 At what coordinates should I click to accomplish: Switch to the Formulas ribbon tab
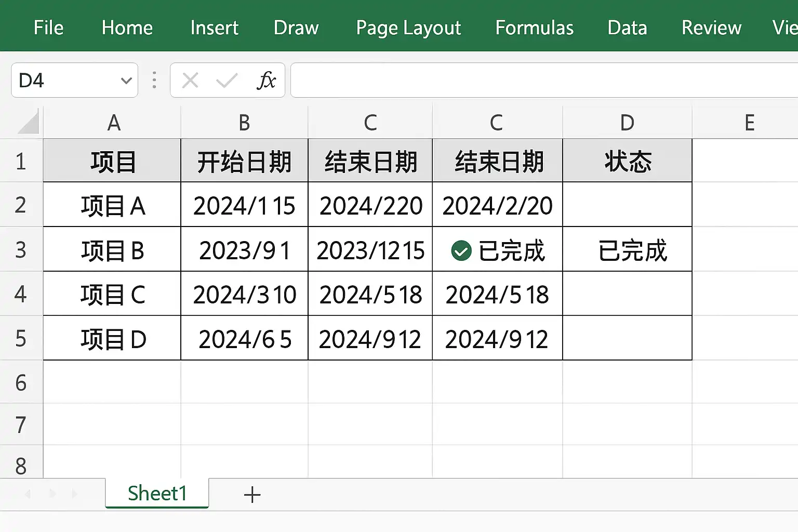(x=535, y=28)
